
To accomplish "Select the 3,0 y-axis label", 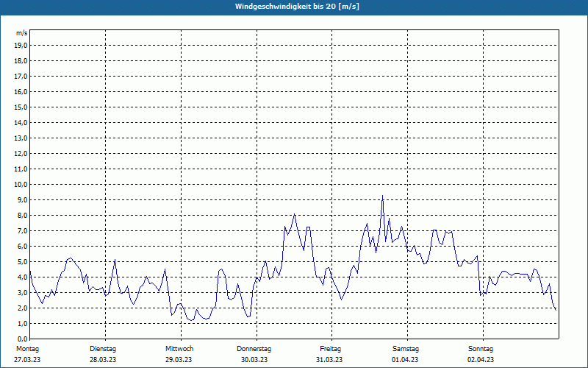I will (x=22, y=292).
